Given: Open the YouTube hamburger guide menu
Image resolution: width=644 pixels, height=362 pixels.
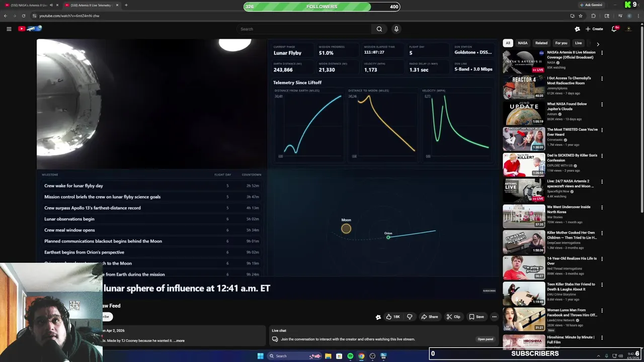Looking at the screenshot, I should 9,29.
